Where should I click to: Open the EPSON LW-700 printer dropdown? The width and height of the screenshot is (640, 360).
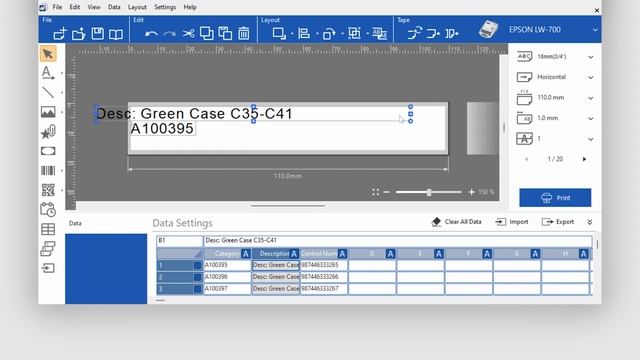[x=595, y=30]
